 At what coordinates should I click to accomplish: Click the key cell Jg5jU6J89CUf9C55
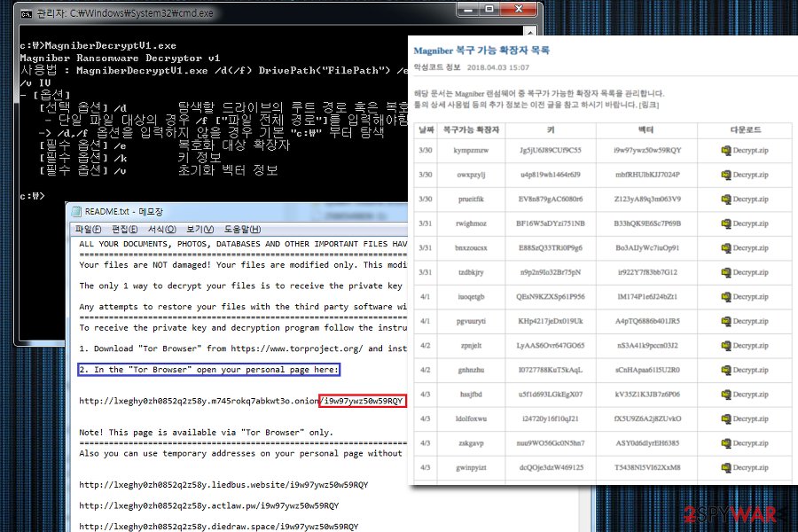550,150
